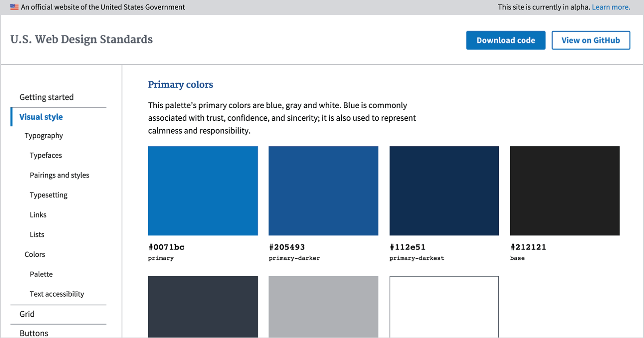644x338 pixels.
Task: Open the "Learn more" alpha notice link
Action: coord(610,7)
